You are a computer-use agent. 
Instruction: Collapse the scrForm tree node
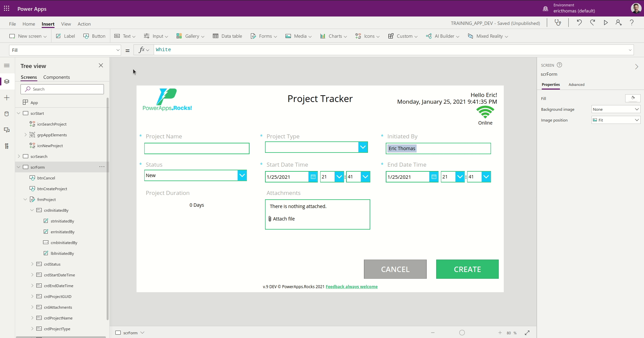(x=18, y=167)
